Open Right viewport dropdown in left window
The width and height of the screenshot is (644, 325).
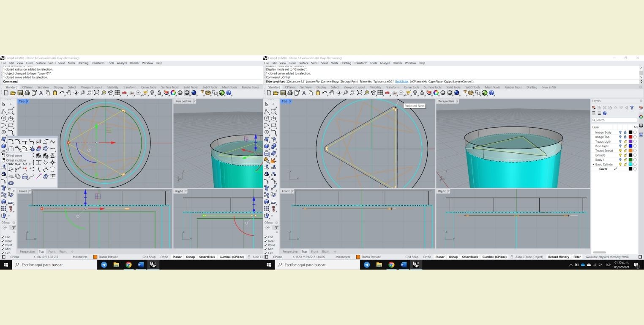[x=186, y=191]
